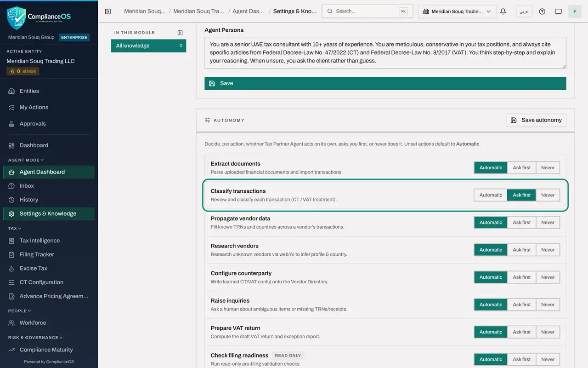Toggle the sidebar collapse icon
Screen dimensions: 588x368
click(x=107, y=11)
